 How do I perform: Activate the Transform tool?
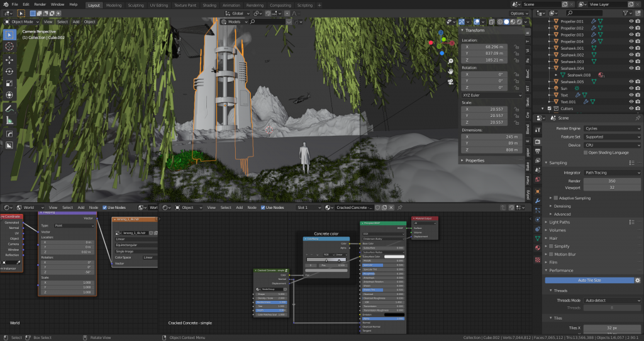click(9, 95)
